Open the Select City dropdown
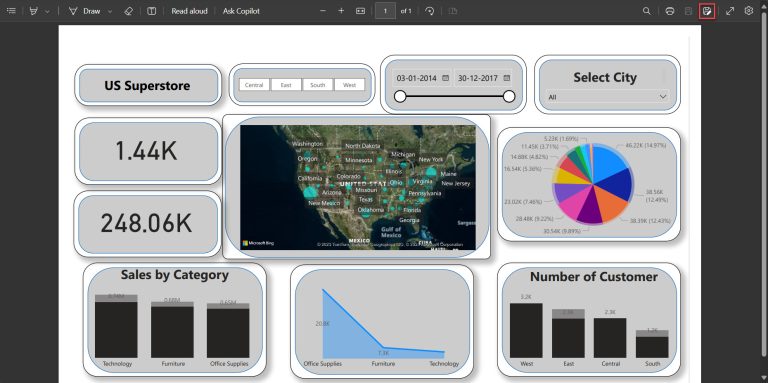Viewport: 768px width, 383px height. coord(607,97)
